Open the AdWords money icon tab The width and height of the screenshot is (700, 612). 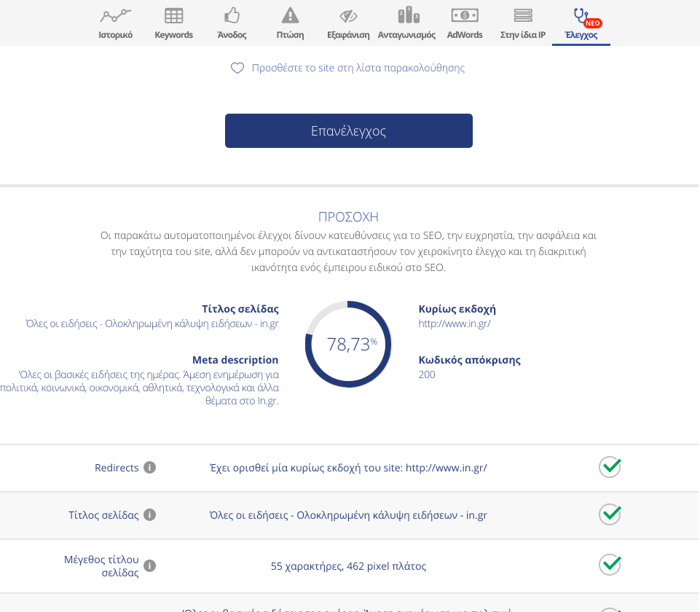pos(465,23)
